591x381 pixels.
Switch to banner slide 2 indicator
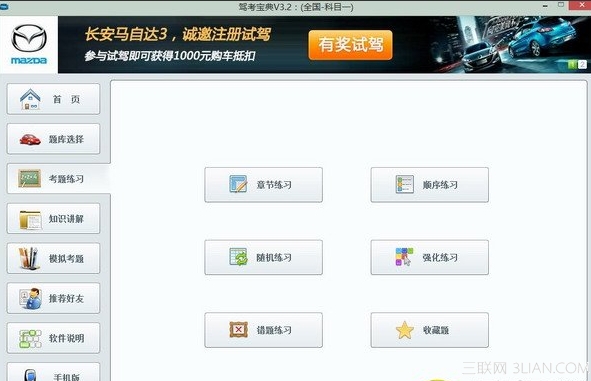pos(582,64)
